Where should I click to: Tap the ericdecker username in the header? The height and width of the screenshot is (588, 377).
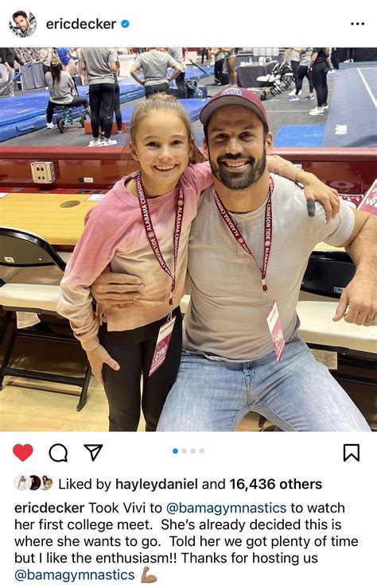click(81, 24)
